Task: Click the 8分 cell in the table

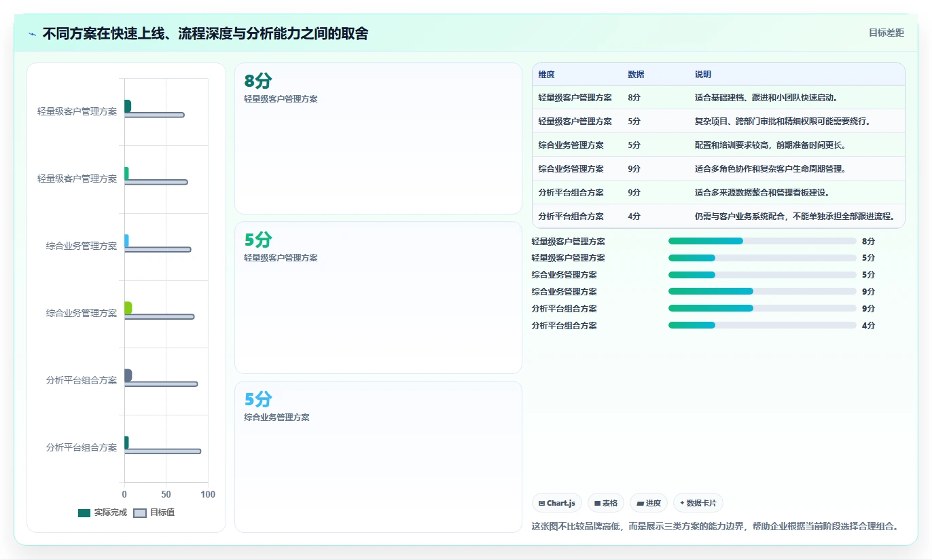Action: click(x=634, y=98)
